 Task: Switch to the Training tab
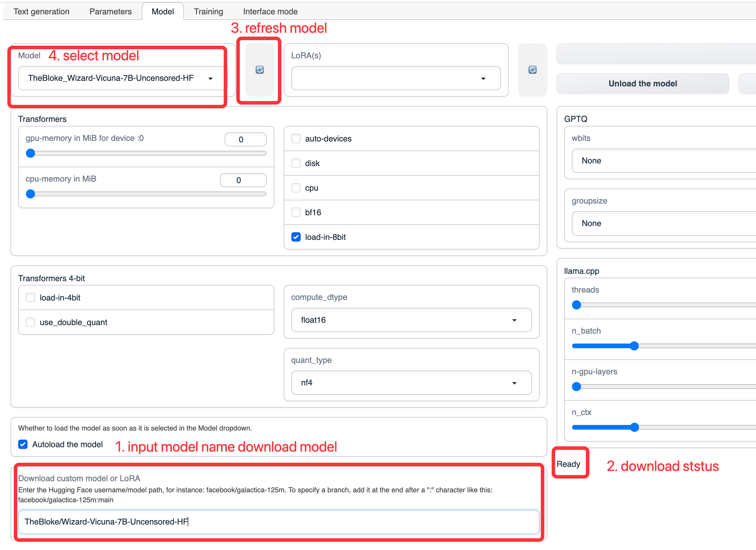tap(208, 11)
